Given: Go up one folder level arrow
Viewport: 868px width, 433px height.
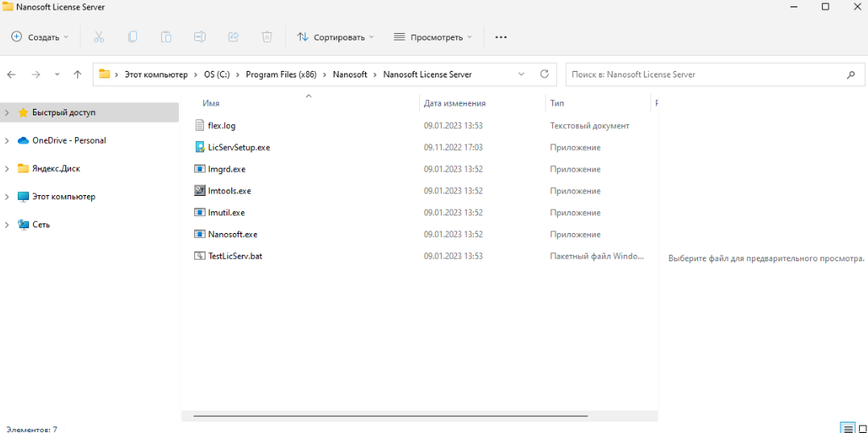Looking at the screenshot, I should click(x=77, y=75).
